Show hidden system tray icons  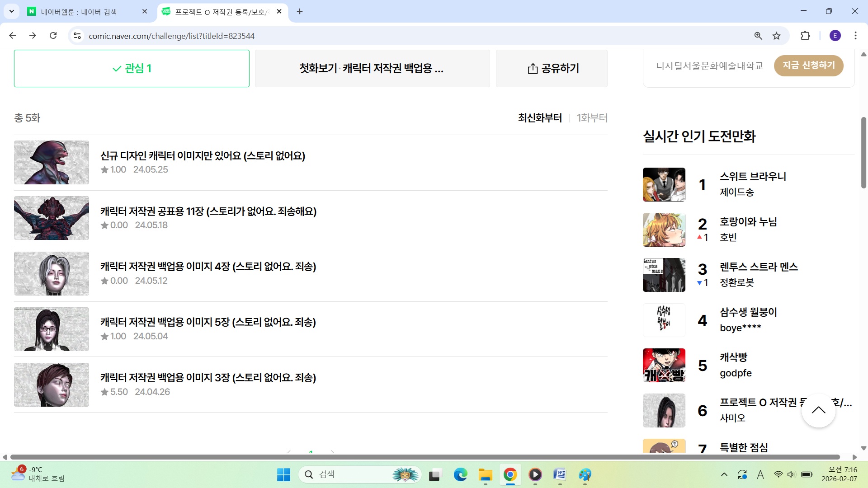click(724, 474)
